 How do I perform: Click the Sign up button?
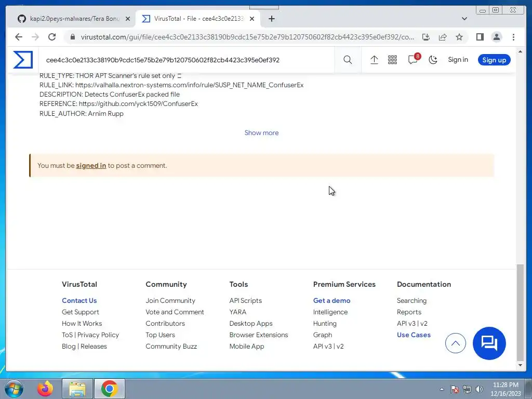coord(494,60)
